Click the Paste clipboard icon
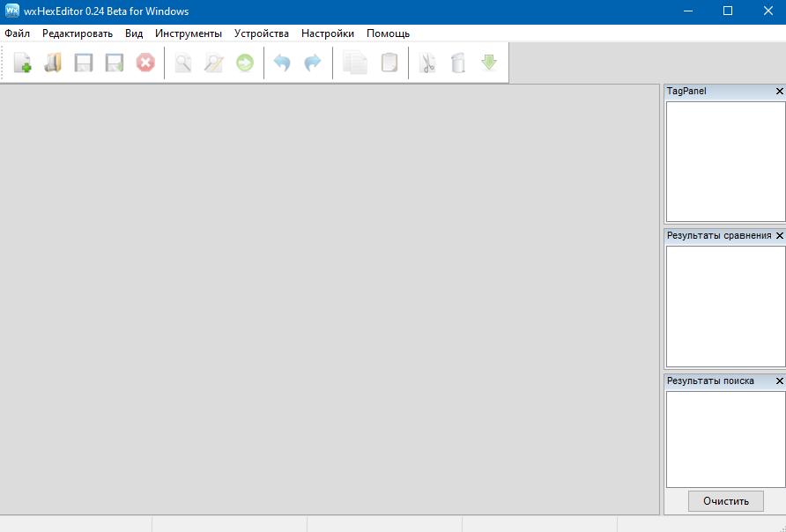 tap(389, 63)
